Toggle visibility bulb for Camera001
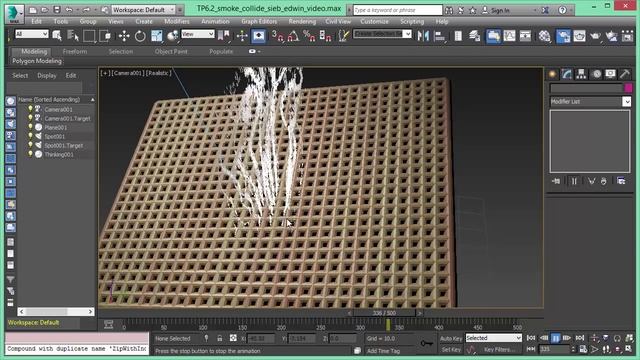 (x=30, y=109)
